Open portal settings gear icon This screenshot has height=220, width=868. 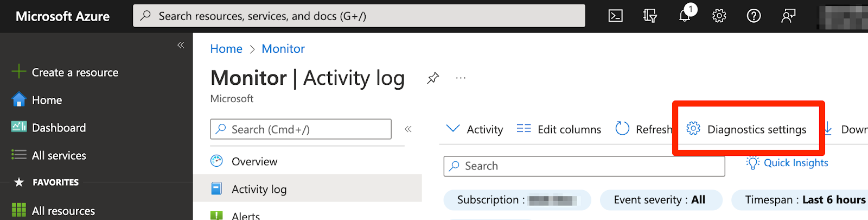[x=719, y=16]
